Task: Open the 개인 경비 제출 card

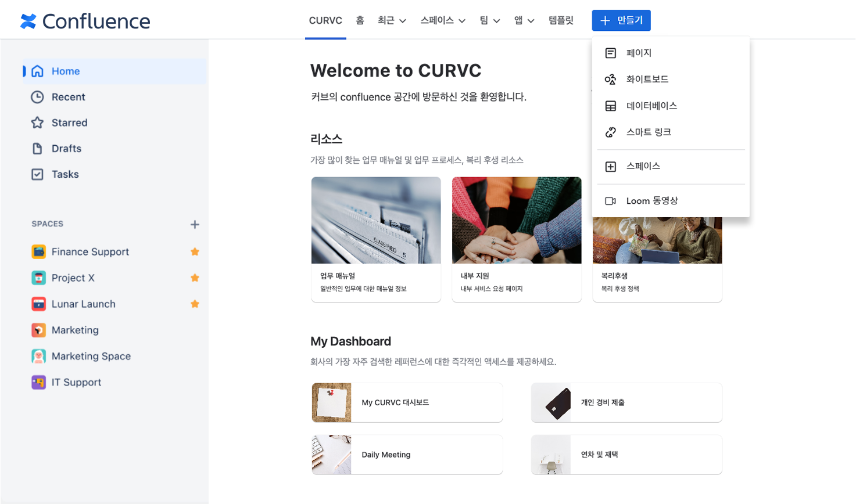Action: (x=626, y=402)
